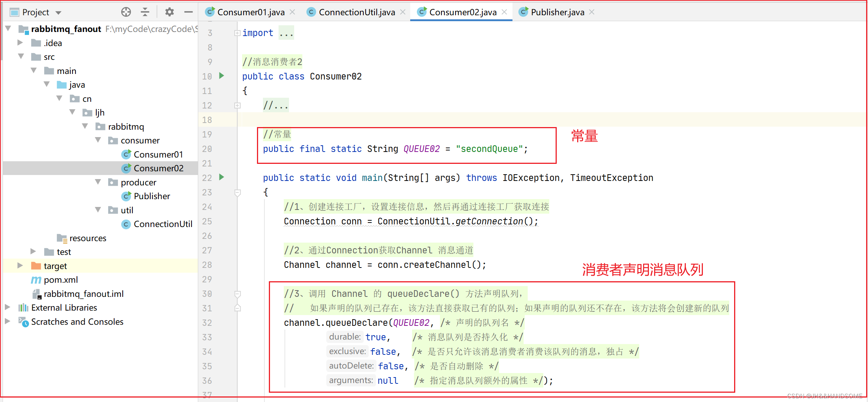The width and height of the screenshot is (868, 402).
Task: Select Scratches and Consoles entry
Action: 77,321
